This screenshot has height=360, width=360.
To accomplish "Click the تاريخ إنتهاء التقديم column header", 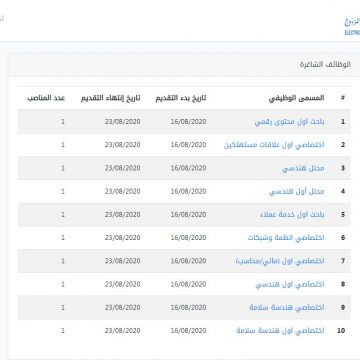I will [110, 98].
